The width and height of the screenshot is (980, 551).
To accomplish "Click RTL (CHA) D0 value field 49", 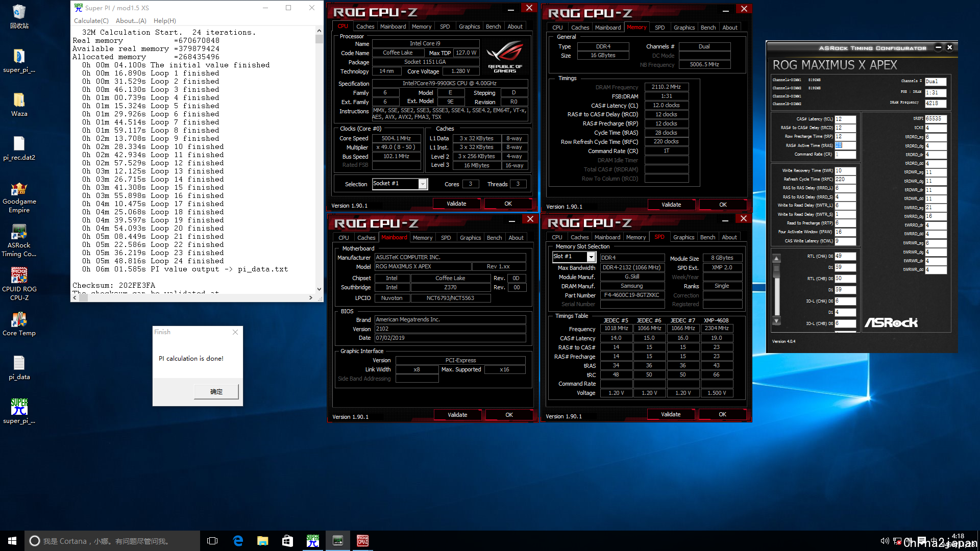I will (x=845, y=256).
